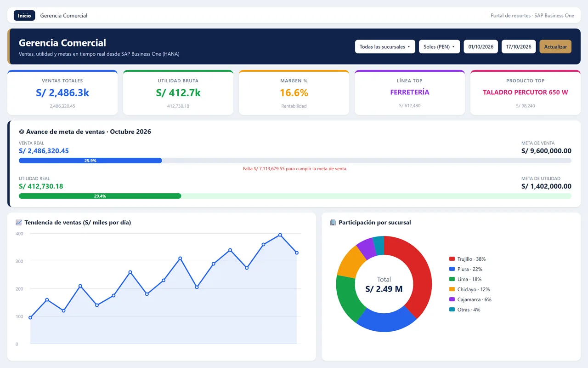The image size is (588, 368).
Task: Click the Meta de utilidad S/ 1,402,000.00 value
Action: click(x=546, y=186)
